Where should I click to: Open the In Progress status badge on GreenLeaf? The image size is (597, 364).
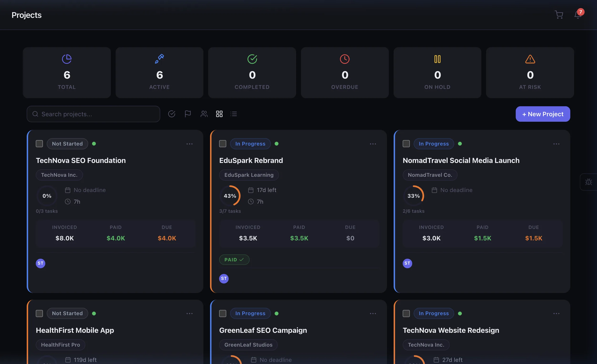pyautogui.click(x=250, y=313)
